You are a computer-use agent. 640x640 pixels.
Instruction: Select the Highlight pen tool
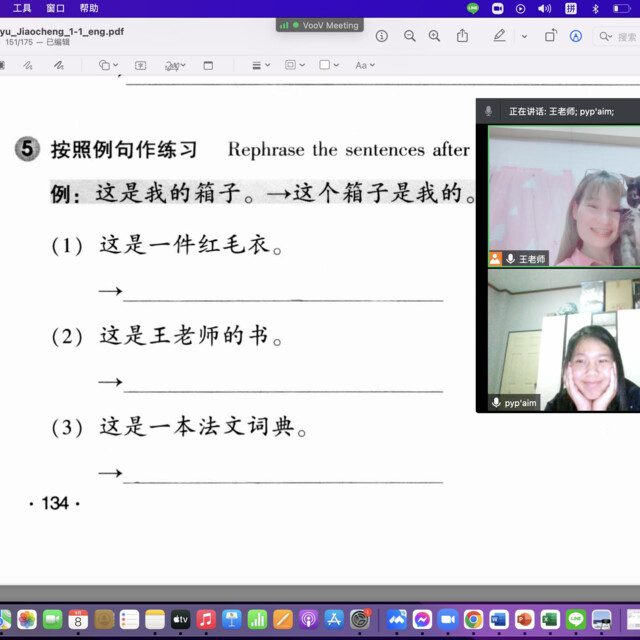pyautogui.click(x=499, y=36)
